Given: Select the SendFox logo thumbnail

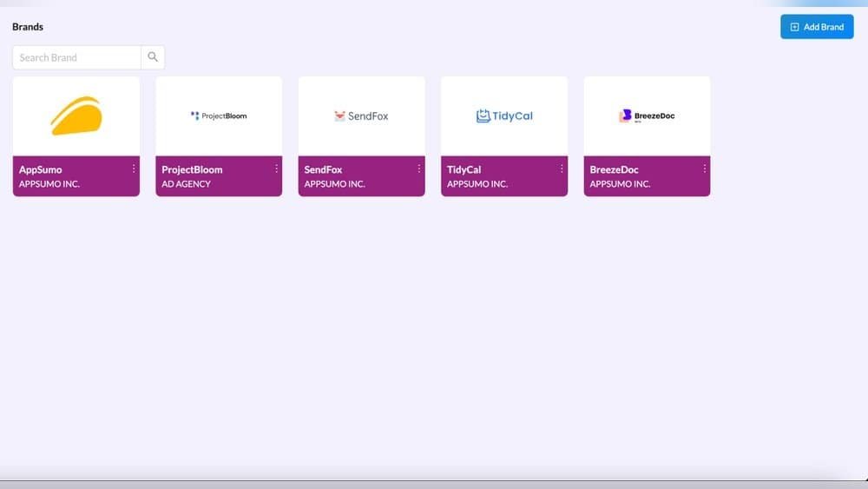Looking at the screenshot, I should [x=361, y=116].
